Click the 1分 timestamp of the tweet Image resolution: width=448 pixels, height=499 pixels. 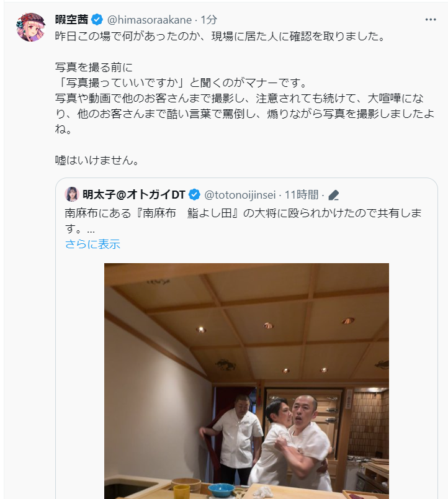208,20
